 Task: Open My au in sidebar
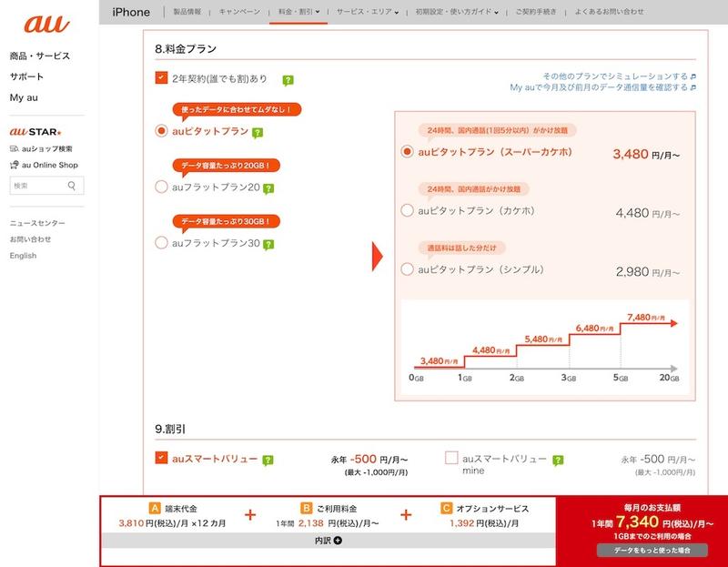pos(24,97)
